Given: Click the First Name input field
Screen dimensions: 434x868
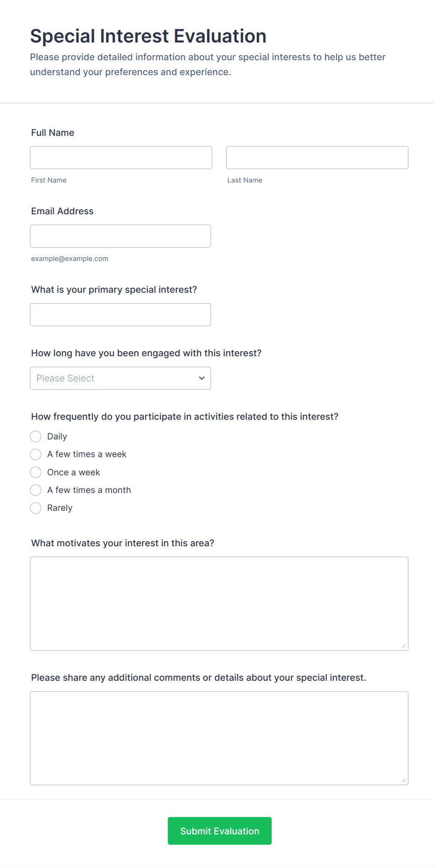Looking at the screenshot, I should 121,158.
